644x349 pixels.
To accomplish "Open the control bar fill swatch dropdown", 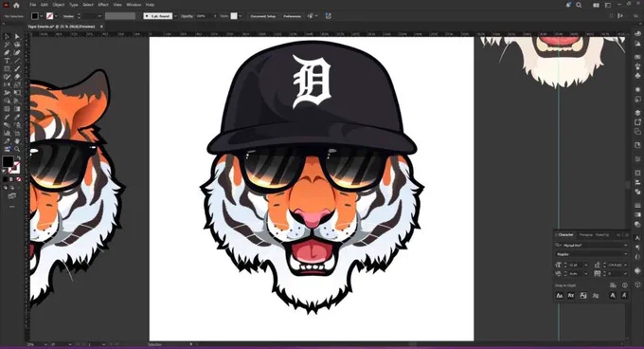I will (42, 16).
